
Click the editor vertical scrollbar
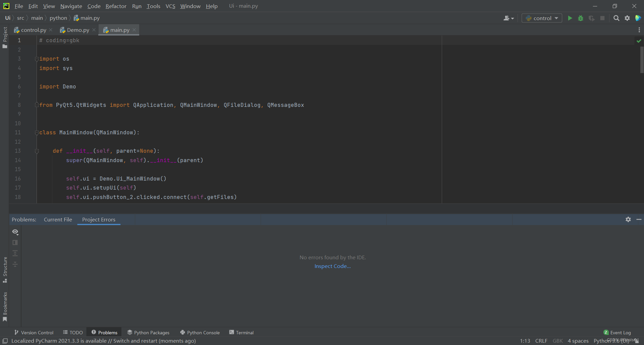(642, 60)
